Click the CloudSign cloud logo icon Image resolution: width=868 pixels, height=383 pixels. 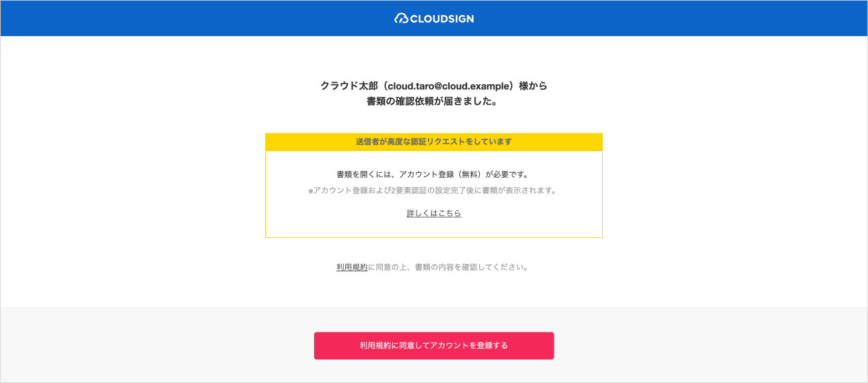pos(401,19)
